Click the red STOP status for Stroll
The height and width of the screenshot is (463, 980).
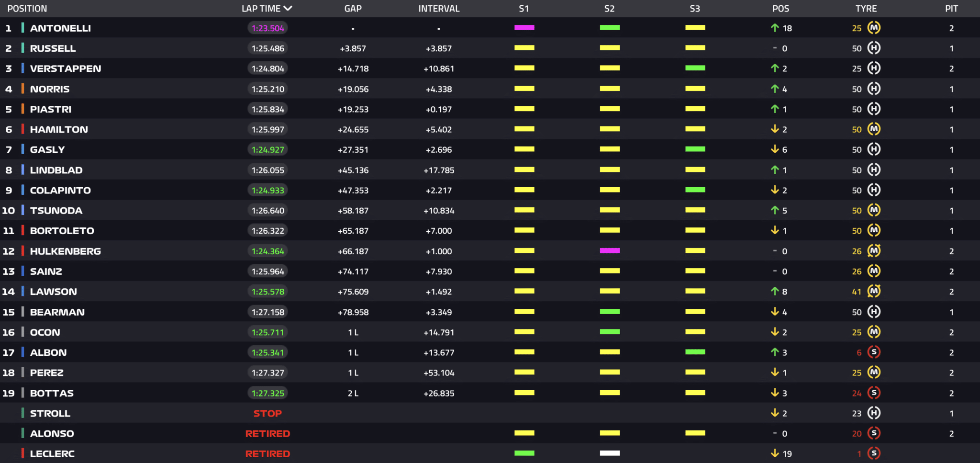click(x=267, y=413)
